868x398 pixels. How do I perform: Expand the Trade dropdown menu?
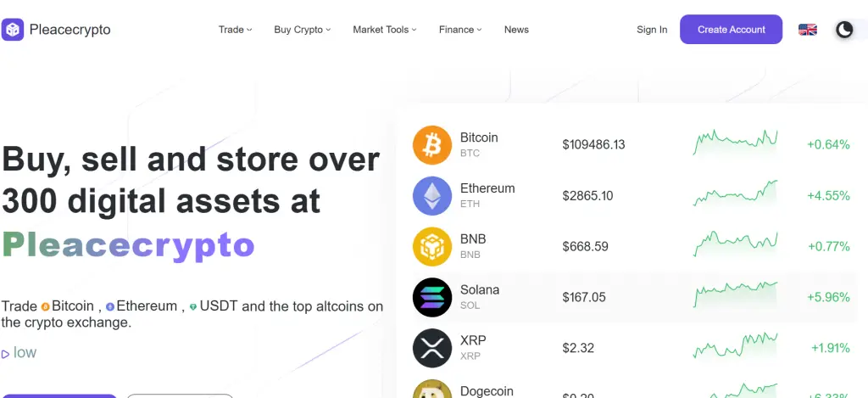[x=236, y=30]
